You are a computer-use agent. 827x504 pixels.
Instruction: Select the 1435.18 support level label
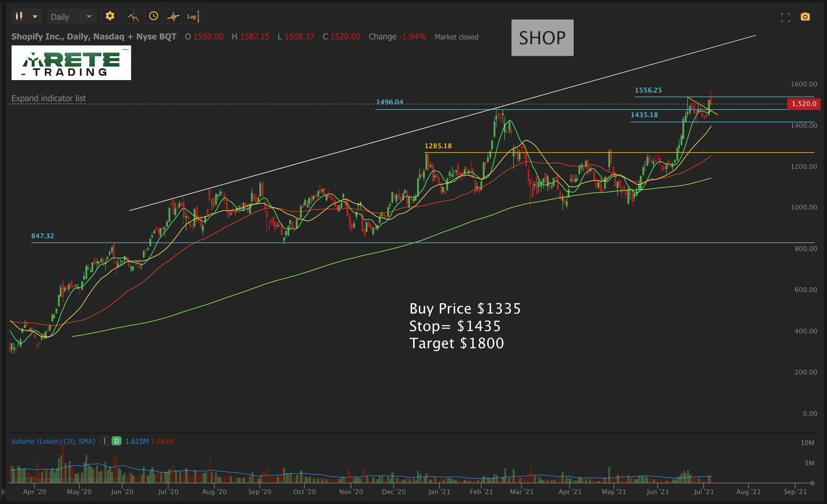(x=644, y=115)
